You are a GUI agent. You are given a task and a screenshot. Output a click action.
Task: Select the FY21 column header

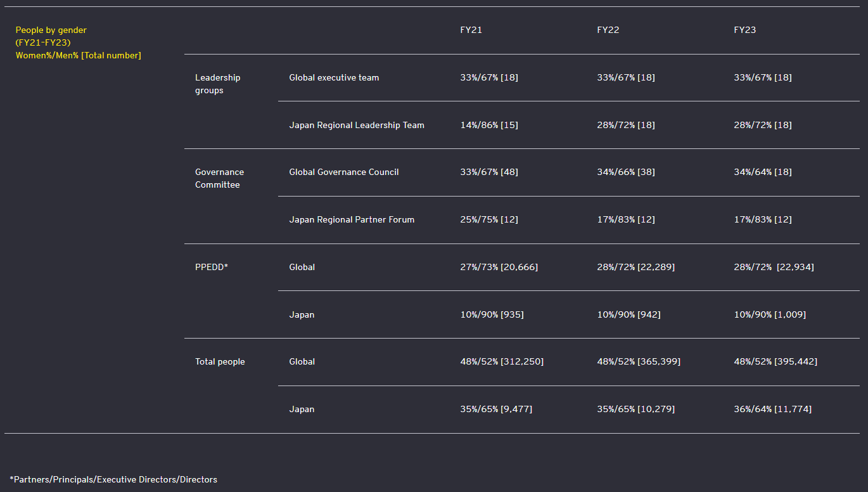(x=471, y=30)
